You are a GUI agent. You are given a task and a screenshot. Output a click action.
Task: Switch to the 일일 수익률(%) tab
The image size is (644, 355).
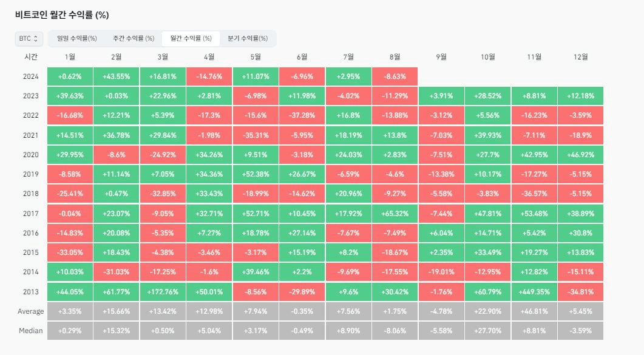pos(77,39)
